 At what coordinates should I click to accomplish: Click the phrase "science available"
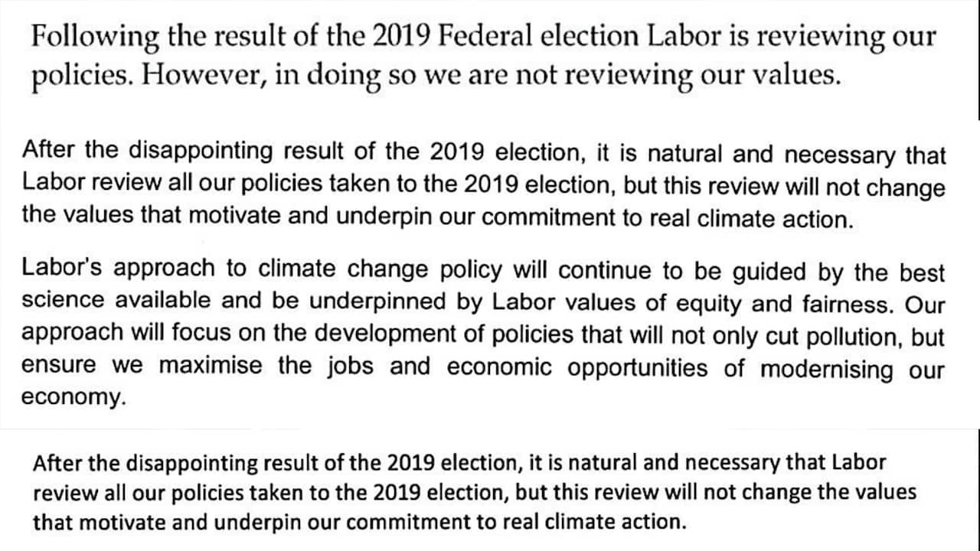[116, 301]
